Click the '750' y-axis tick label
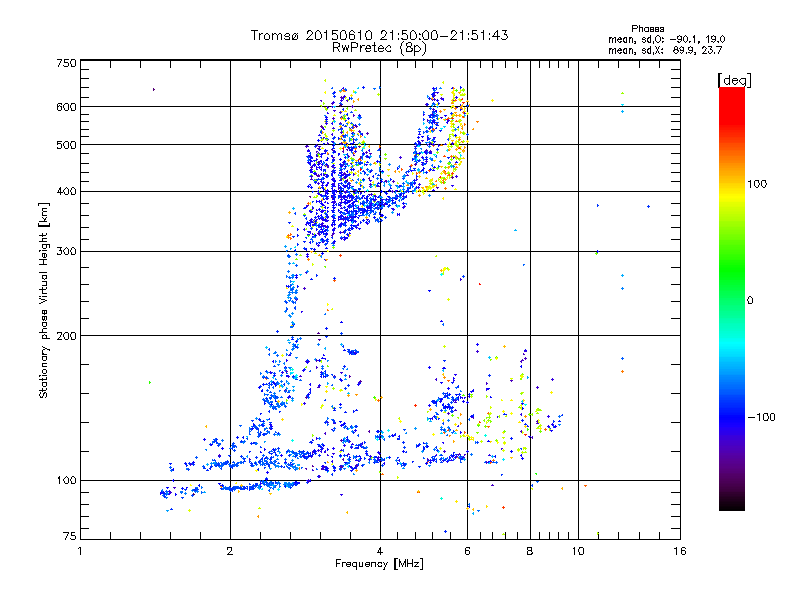The width and height of the screenshot is (800, 600). [66, 63]
